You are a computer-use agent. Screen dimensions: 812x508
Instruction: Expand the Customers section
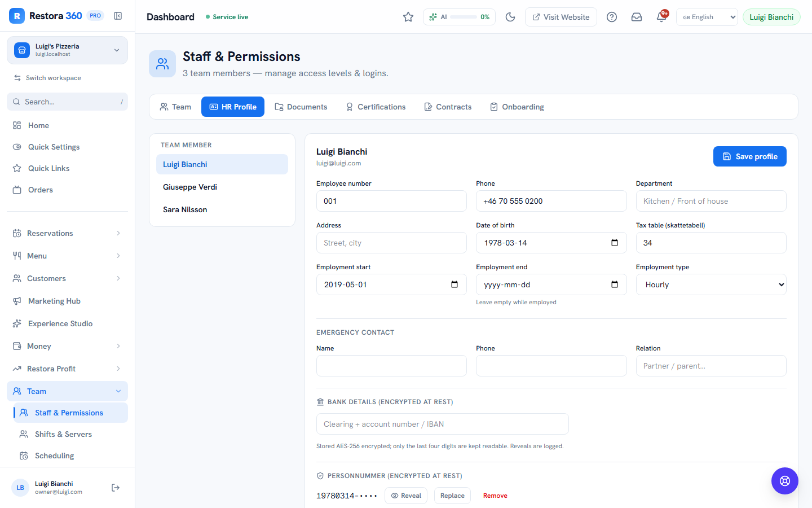coord(67,278)
